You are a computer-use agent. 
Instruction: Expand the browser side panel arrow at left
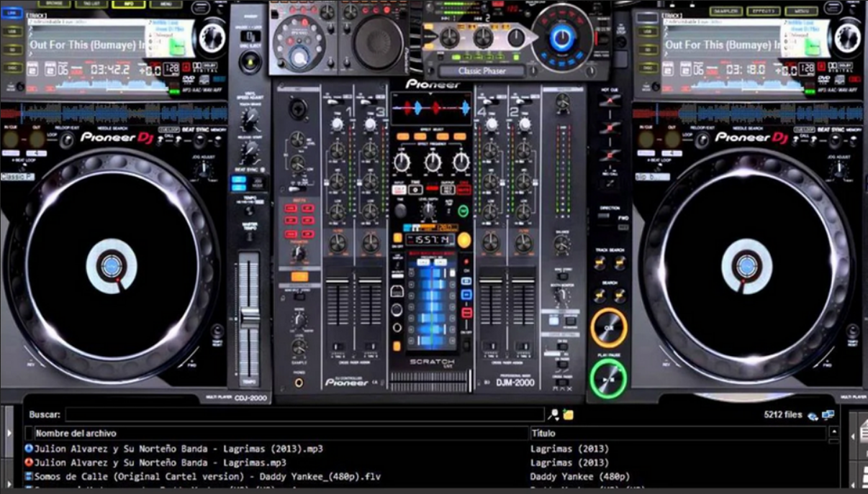pos(8,434)
